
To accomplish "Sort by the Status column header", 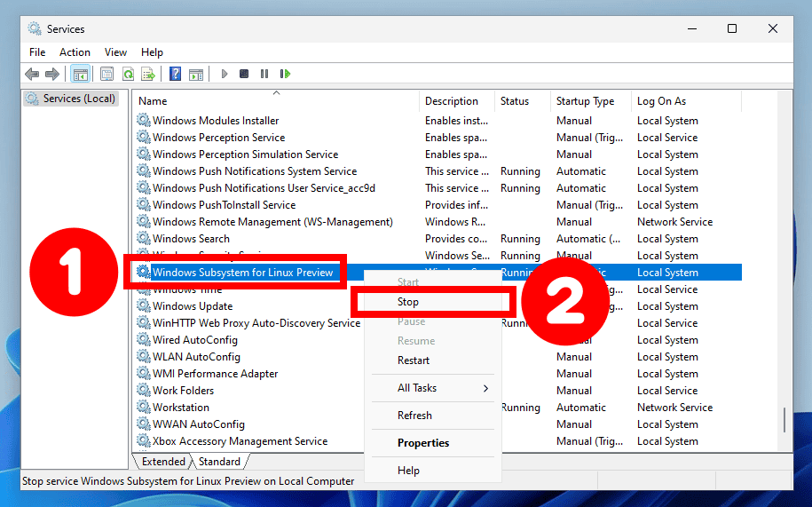I will (522, 101).
